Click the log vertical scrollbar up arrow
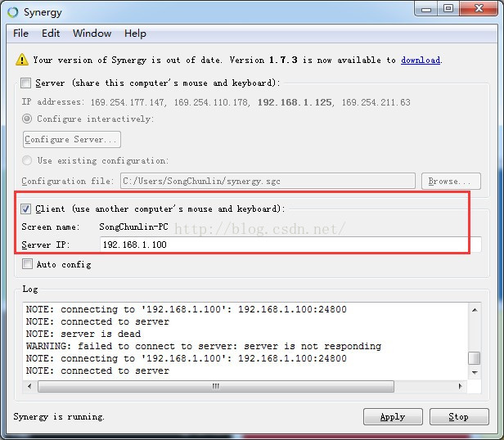The width and height of the screenshot is (504, 440). (x=475, y=310)
